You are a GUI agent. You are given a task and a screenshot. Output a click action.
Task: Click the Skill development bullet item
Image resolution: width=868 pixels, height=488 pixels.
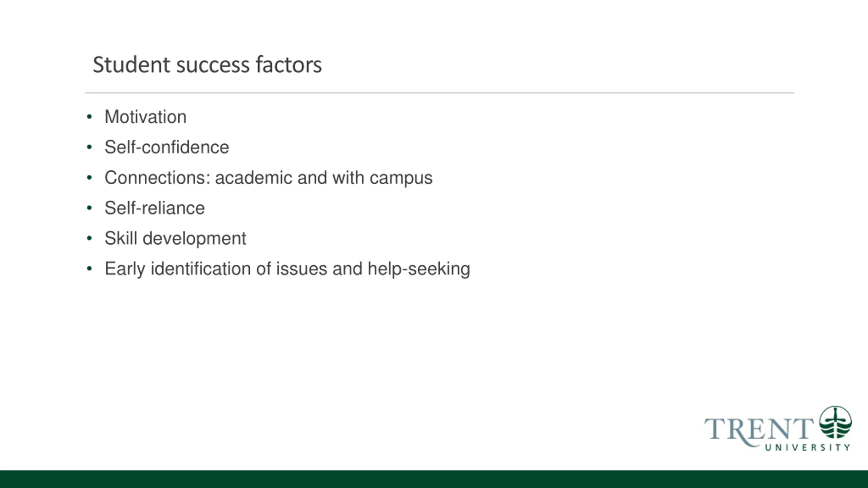click(175, 239)
